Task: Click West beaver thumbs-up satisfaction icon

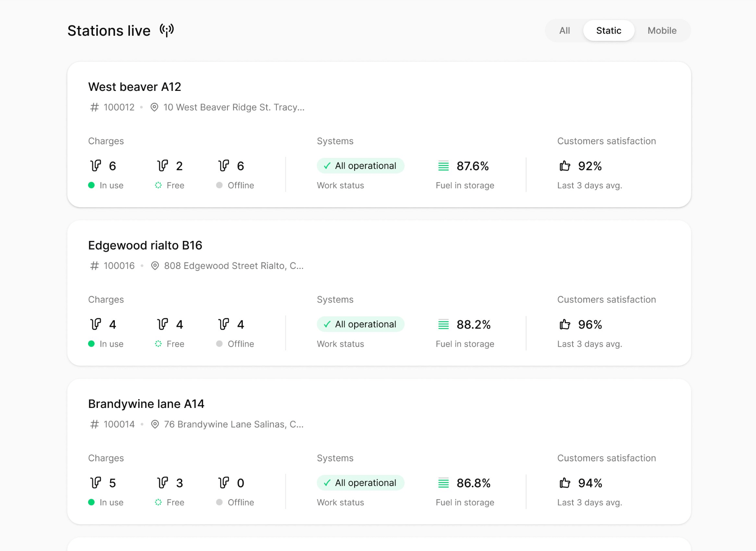Action: (x=565, y=166)
